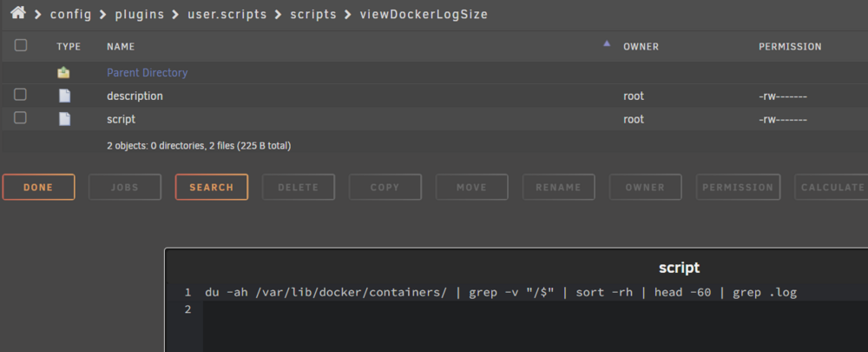
Task: Toggle sort order arrow on Name column
Action: pos(607,43)
